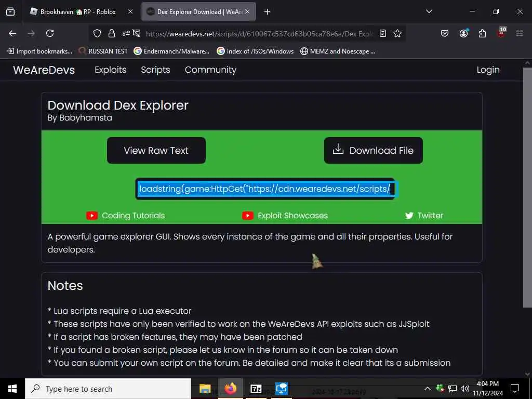
Task: Expand the list all tabs chevron
Action: tap(429, 11)
